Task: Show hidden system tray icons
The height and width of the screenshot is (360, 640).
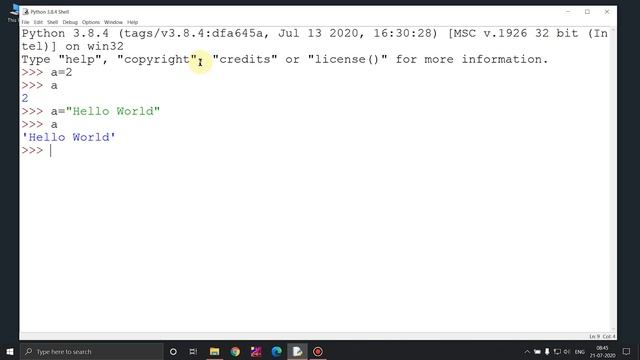Action: click(527, 351)
